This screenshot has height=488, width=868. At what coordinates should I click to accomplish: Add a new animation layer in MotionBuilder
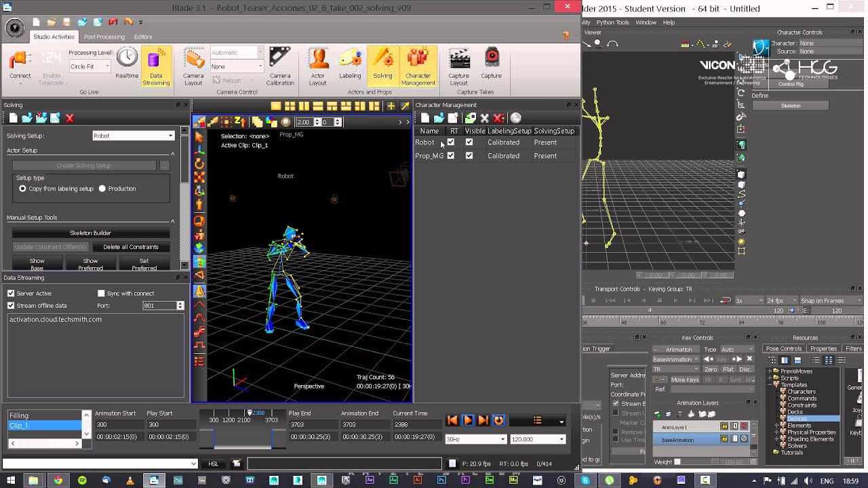(657, 414)
